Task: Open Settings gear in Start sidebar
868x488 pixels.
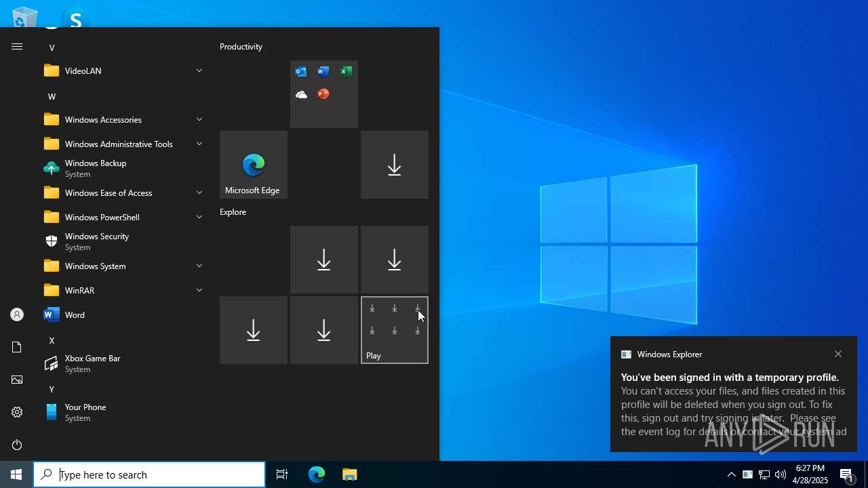Action: [17, 412]
